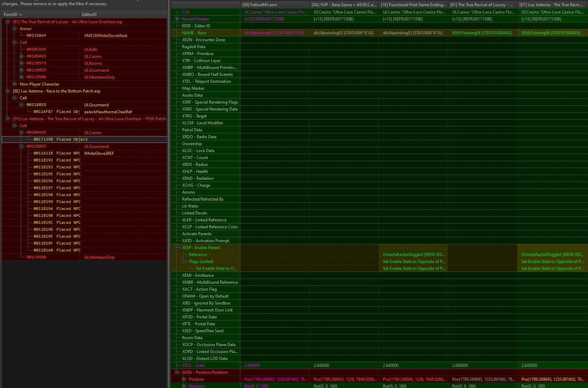The width and height of the screenshot is (588, 388).
Task: Expand the Rotation row
Action: tap(184, 386)
